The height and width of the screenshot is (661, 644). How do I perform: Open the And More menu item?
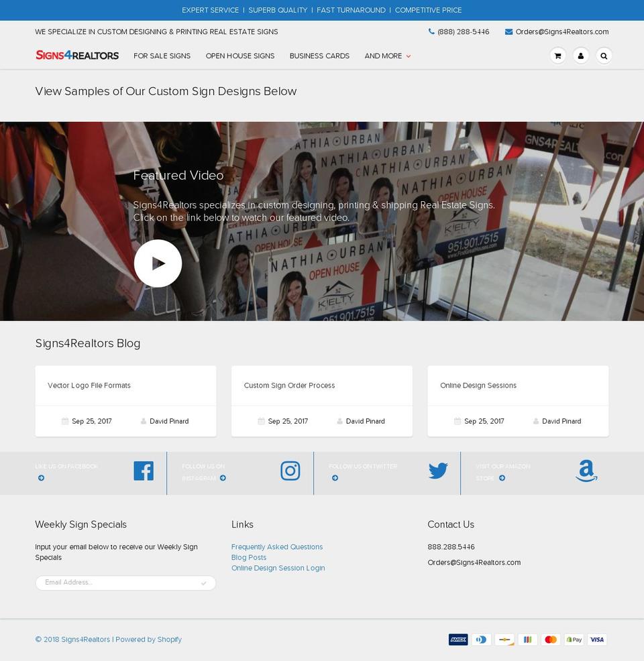coord(383,56)
